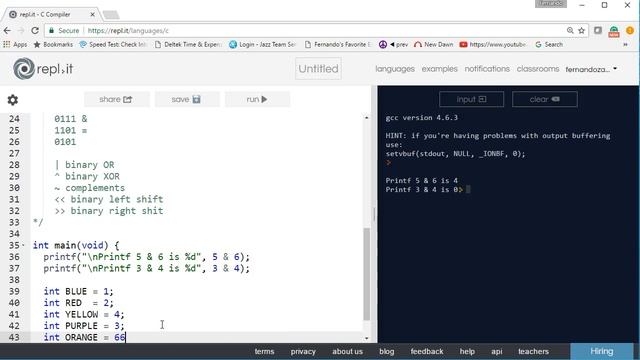Click console output 'Printf 5 & 6 is 4'
Image resolution: width=640 pixels, height=360 pixels.
(x=422, y=180)
